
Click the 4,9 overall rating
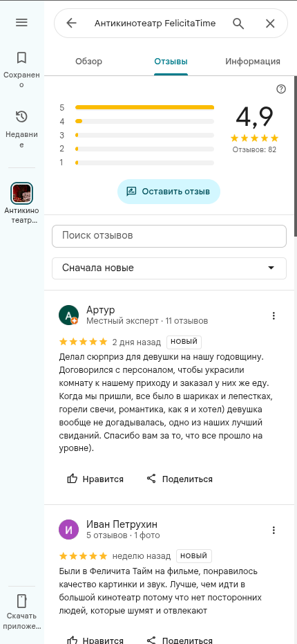(254, 117)
